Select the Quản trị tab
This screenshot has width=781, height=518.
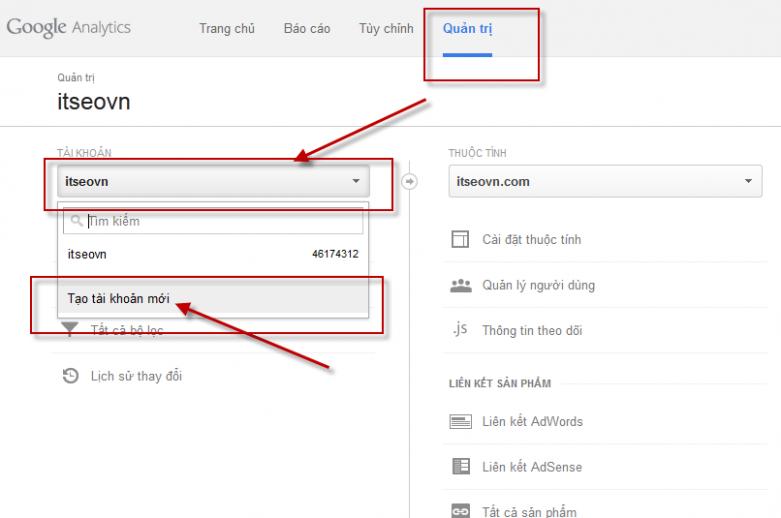click(x=467, y=28)
